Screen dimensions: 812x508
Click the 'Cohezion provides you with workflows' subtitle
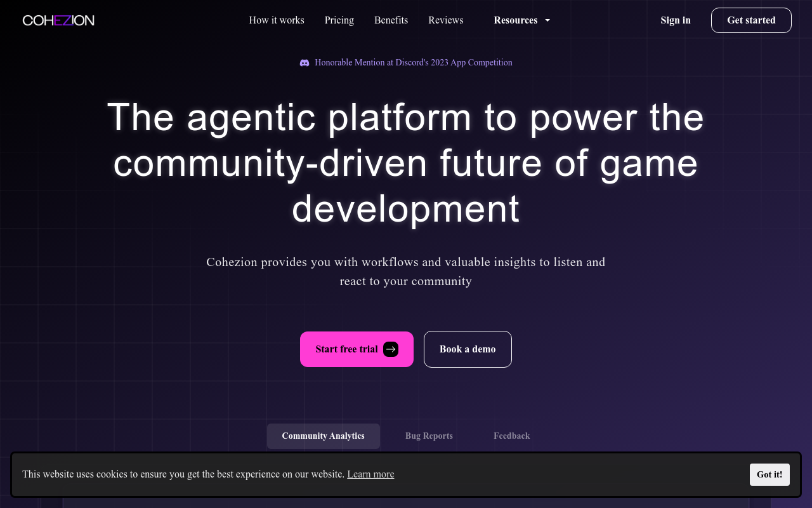(x=406, y=272)
